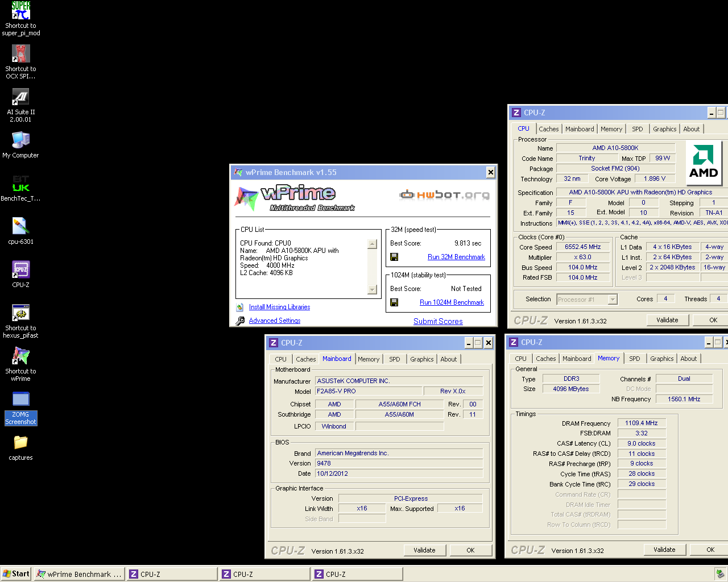Click the system tray icon in taskbar

click(x=719, y=574)
